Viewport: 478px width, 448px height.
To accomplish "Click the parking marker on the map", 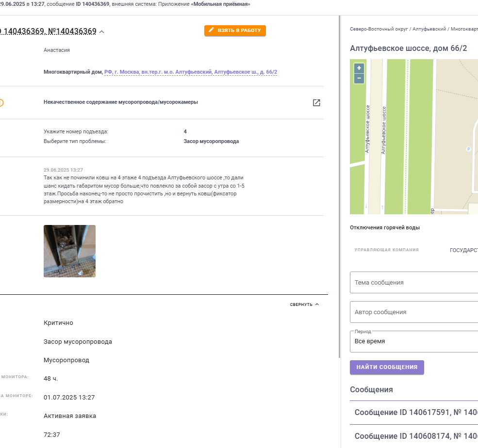I will 469,149.
